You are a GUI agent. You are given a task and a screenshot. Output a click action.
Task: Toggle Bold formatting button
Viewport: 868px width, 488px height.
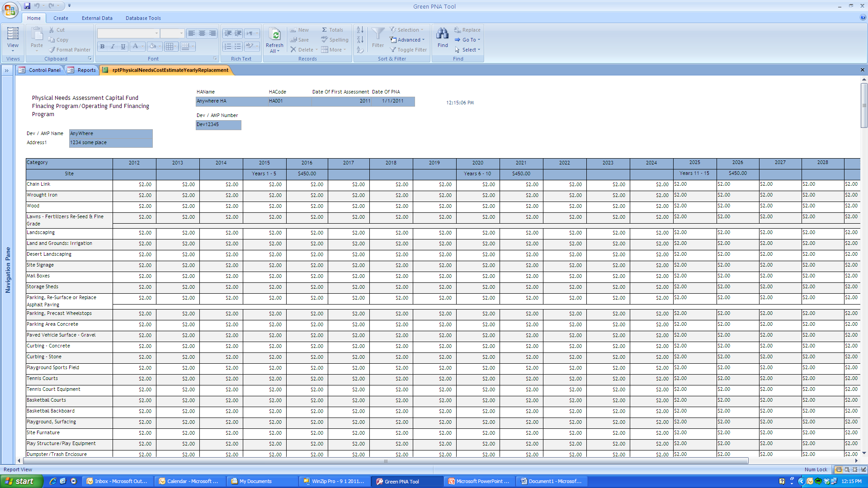tap(102, 47)
